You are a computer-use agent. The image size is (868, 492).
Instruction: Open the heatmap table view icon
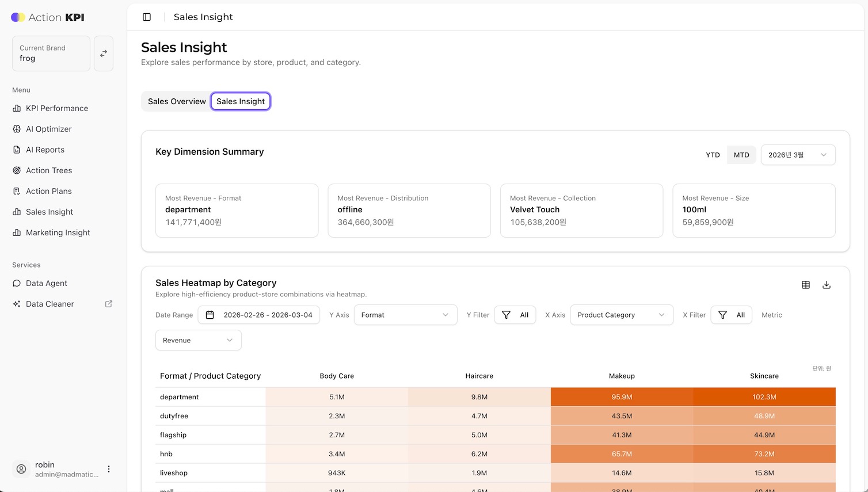coord(806,285)
